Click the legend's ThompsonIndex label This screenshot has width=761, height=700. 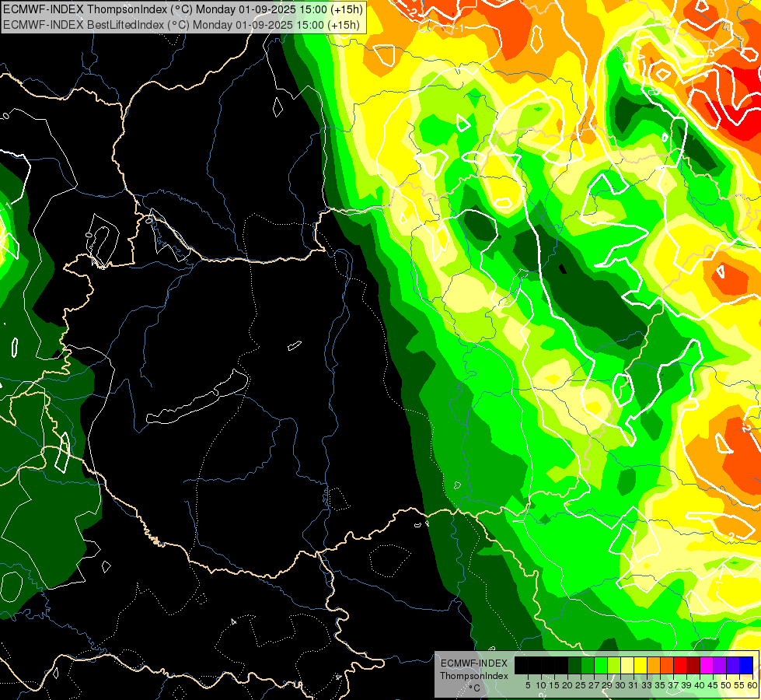pyautogui.click(x=474, y=676)
